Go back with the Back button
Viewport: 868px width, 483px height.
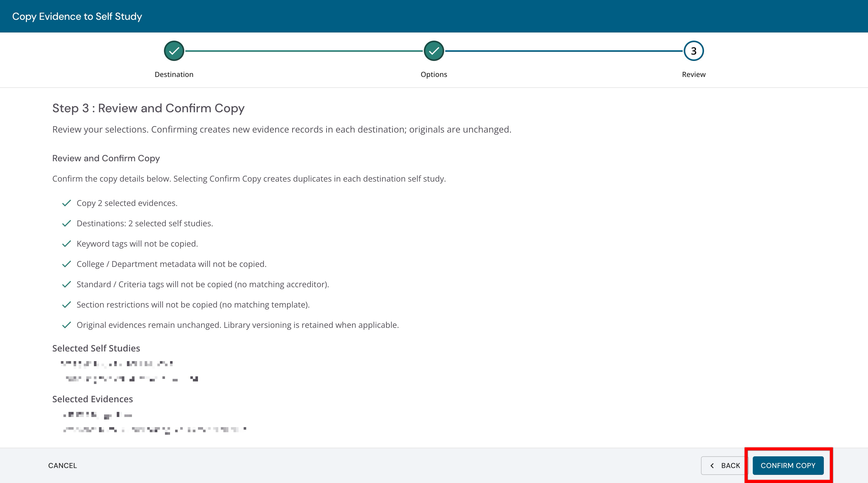725,465
